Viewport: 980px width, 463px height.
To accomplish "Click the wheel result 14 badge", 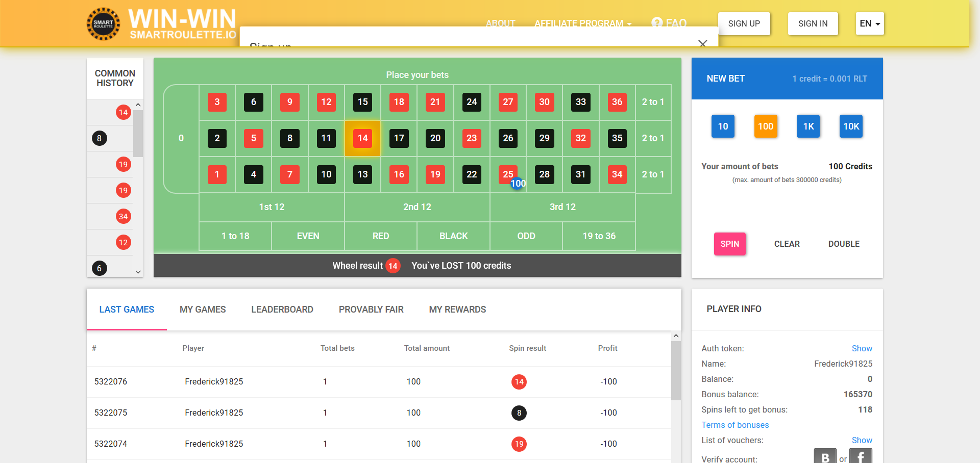I will [x=393, y=266].
